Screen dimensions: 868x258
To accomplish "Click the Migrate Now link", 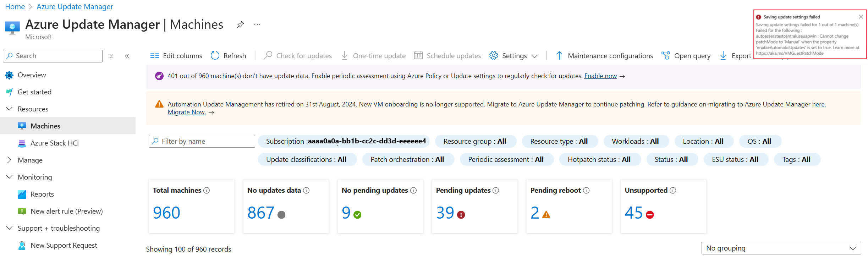I will pyautogui.click(x=187, y=112).
